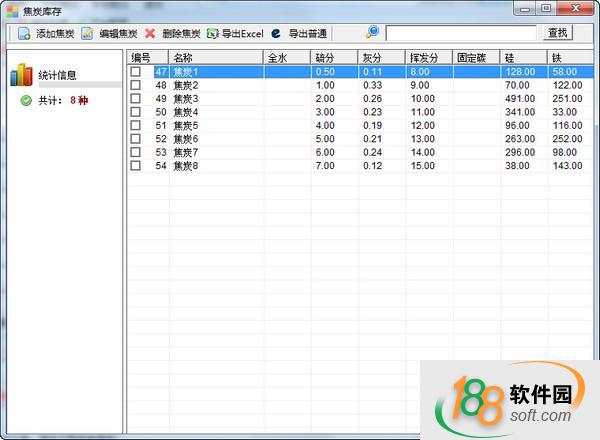Sort by the 编号 column header
This screenshot has height=440, width=600.
coord(147,58)
